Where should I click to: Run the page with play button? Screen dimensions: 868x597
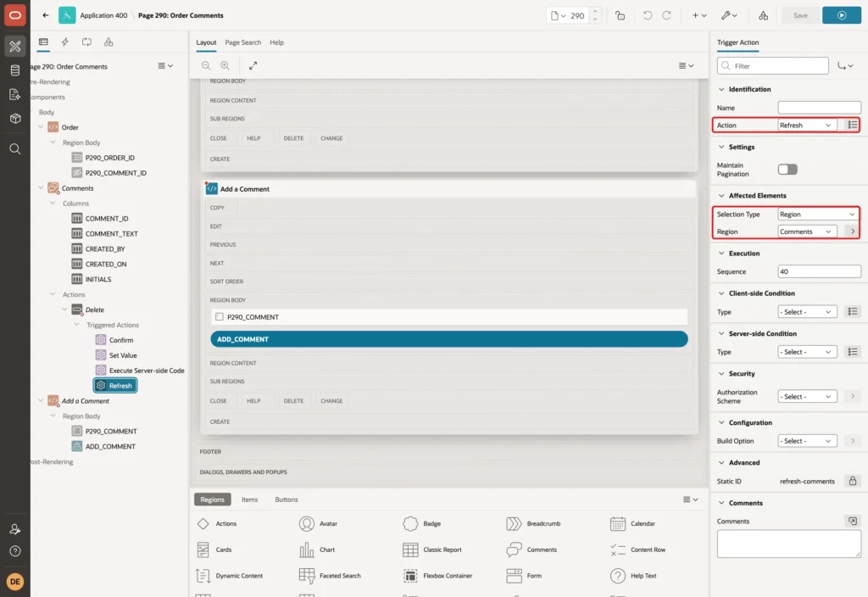pyautogui.click(x=842, y=15)
